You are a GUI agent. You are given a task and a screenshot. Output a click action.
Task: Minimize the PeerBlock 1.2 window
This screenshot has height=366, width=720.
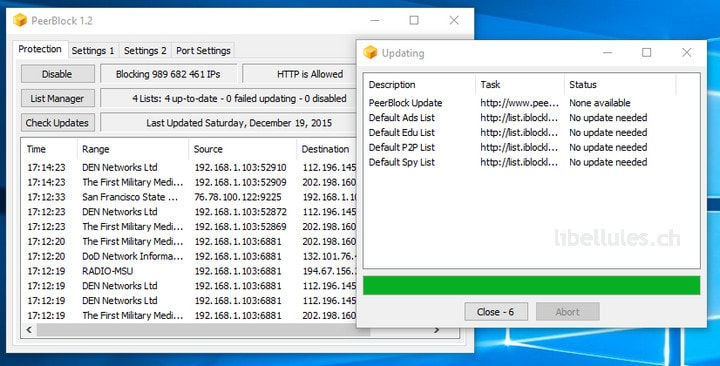tap(375, 20)
